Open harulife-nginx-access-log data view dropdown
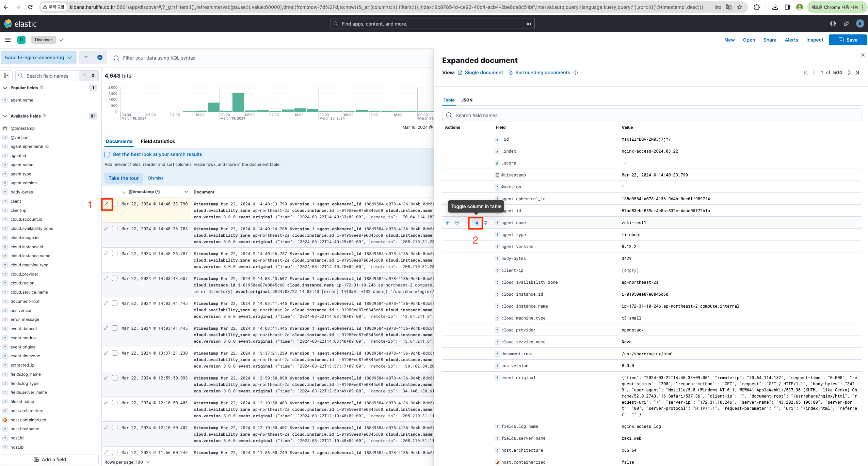The height and width of the screenshot is (466, 868). [x=38, y=58]
